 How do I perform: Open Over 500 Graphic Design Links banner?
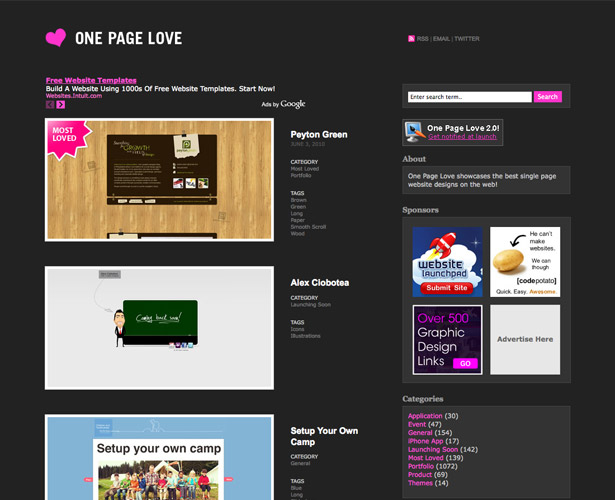click(448, 340)
